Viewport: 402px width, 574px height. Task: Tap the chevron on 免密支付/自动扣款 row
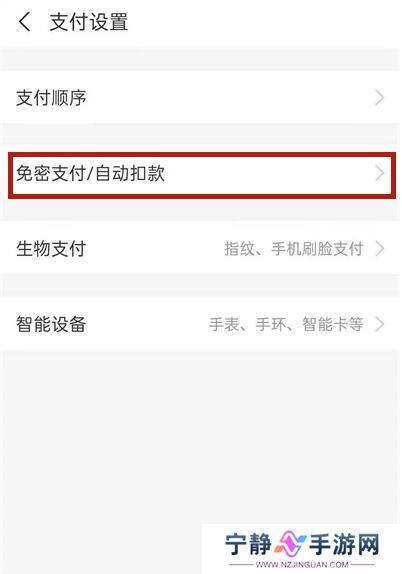coord(380,174)
